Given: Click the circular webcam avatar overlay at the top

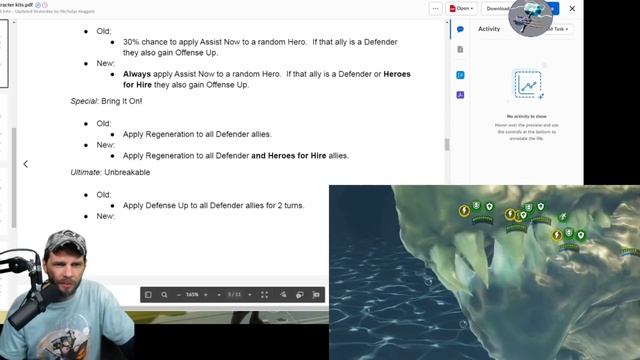Looking at the screenshot, I should [530, 17].
